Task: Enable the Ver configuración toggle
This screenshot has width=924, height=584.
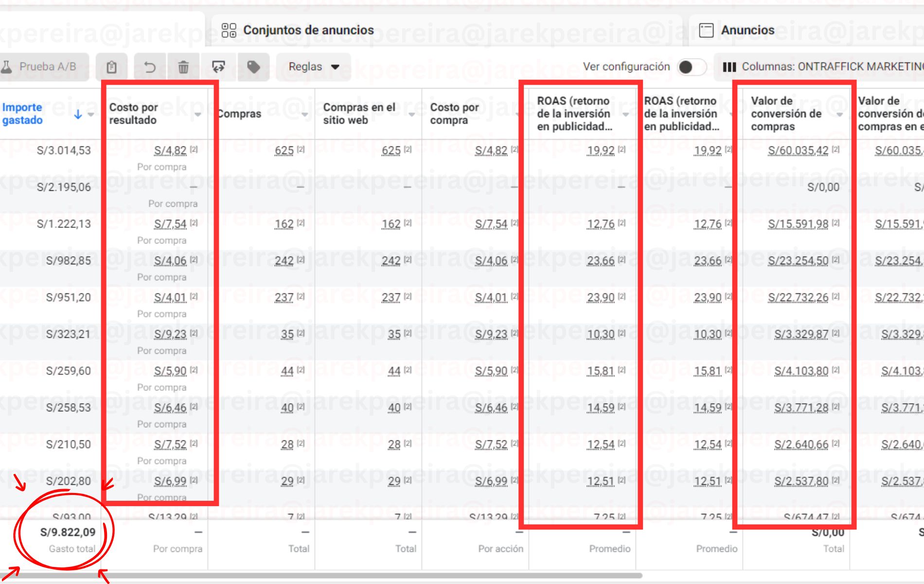Action: click(x=691, y=67)
